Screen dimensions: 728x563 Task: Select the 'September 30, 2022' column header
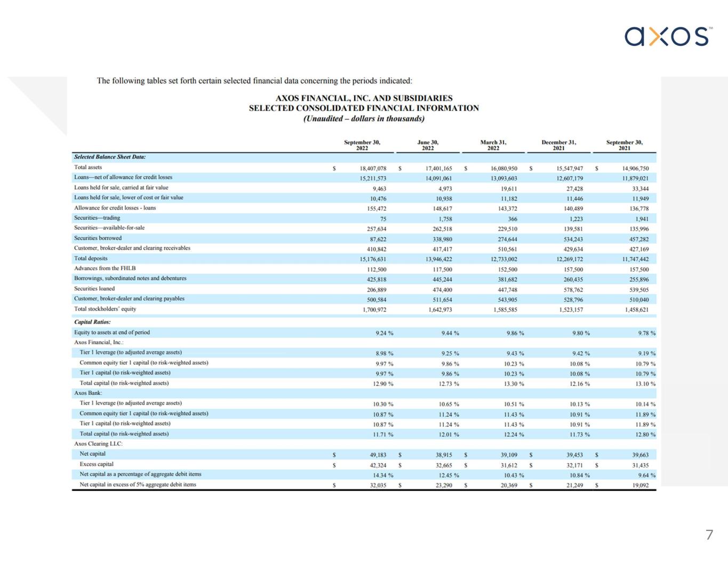(x=362, y=145)
